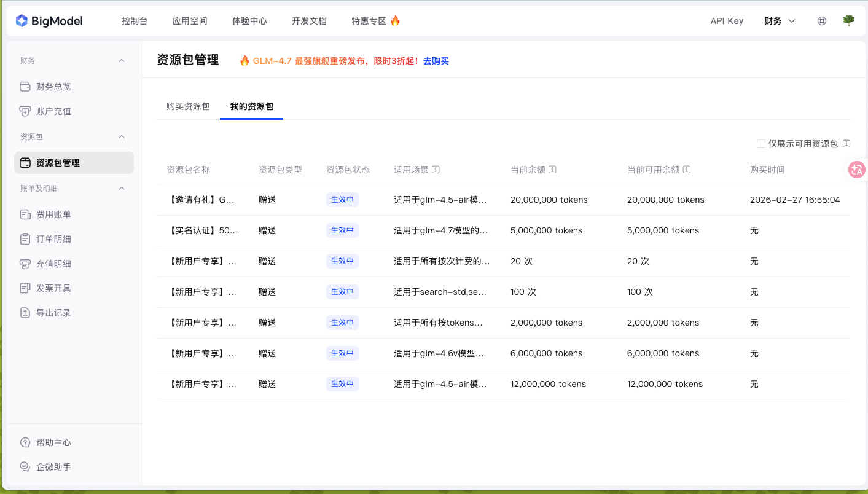Open 导出记录 export records
Viewport: 868px width, 494px height.
click(54, 312)
